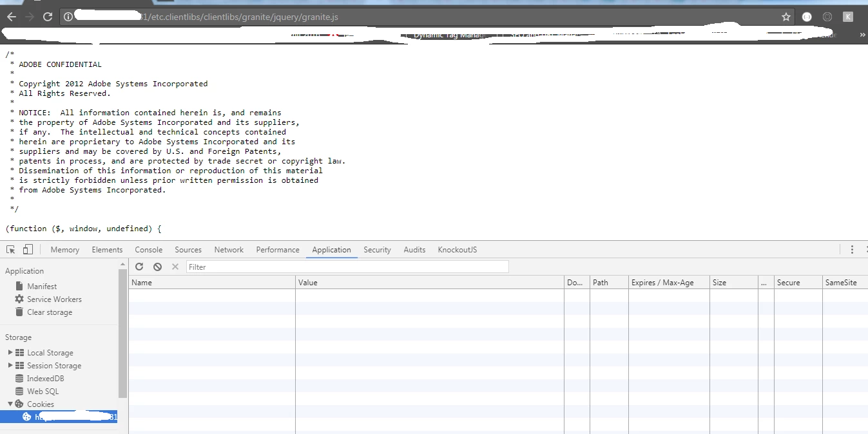
Task: Bookmark this page with the star icon
Action: (x=786, y=17)
